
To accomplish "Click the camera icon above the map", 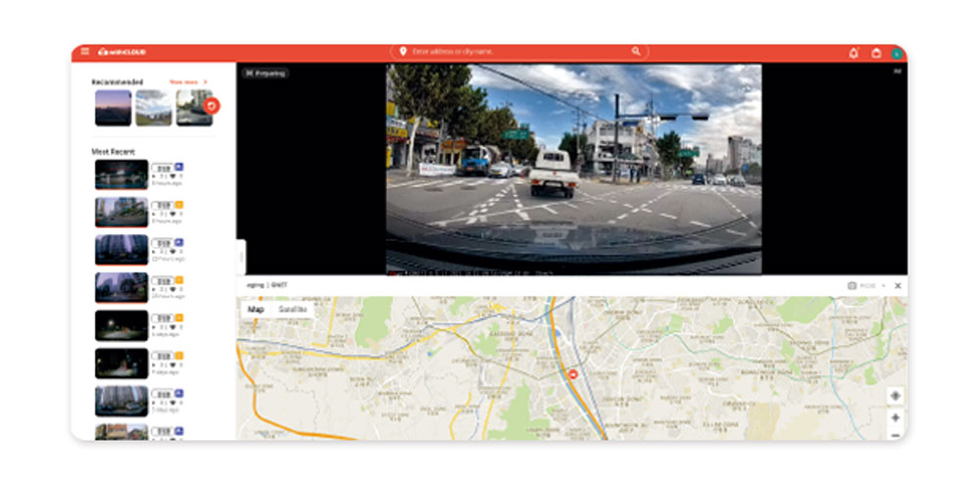I will point(852,285).
